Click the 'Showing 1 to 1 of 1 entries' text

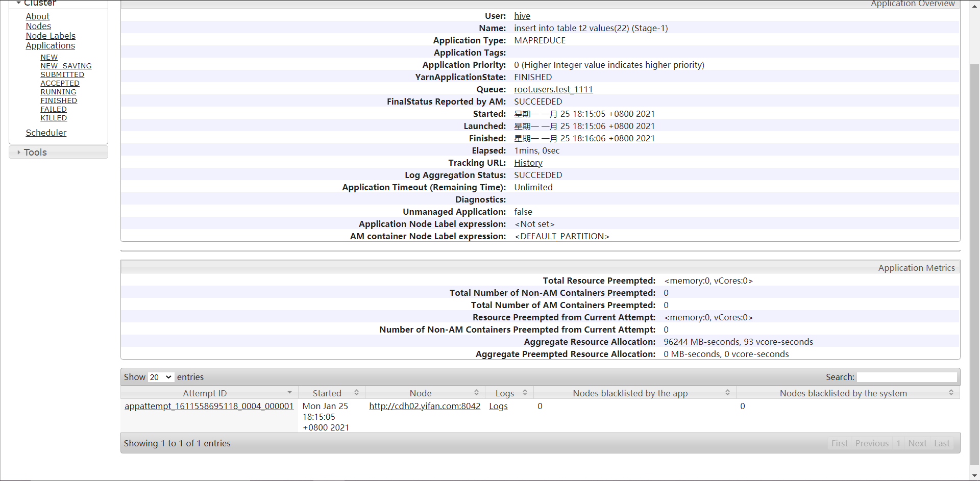pos(177,443)
